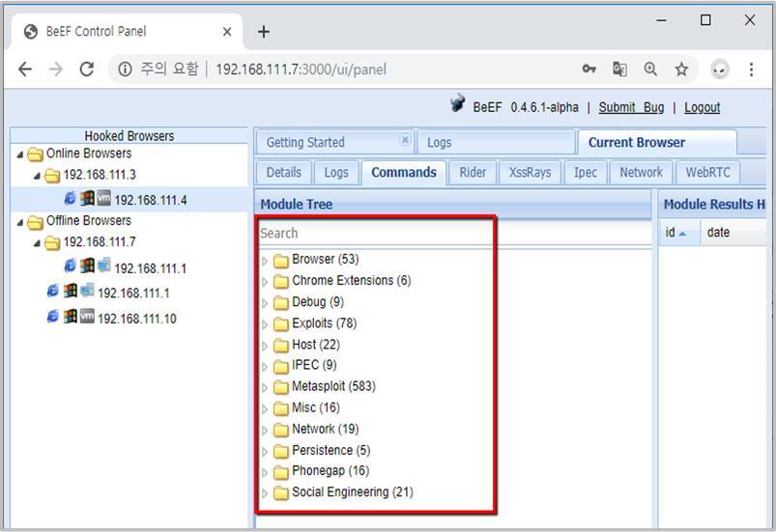Open a new browser tab with plus button

(x=264, y=32)
